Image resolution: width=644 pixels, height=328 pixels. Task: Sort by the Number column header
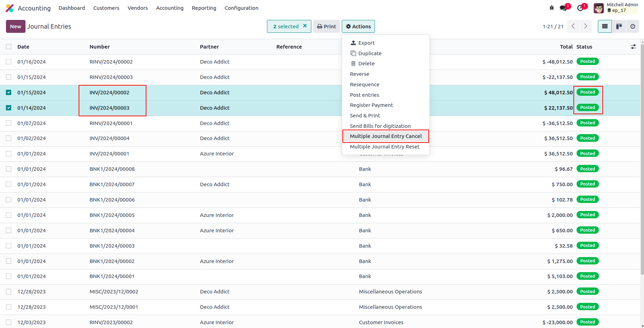(100, 47)
